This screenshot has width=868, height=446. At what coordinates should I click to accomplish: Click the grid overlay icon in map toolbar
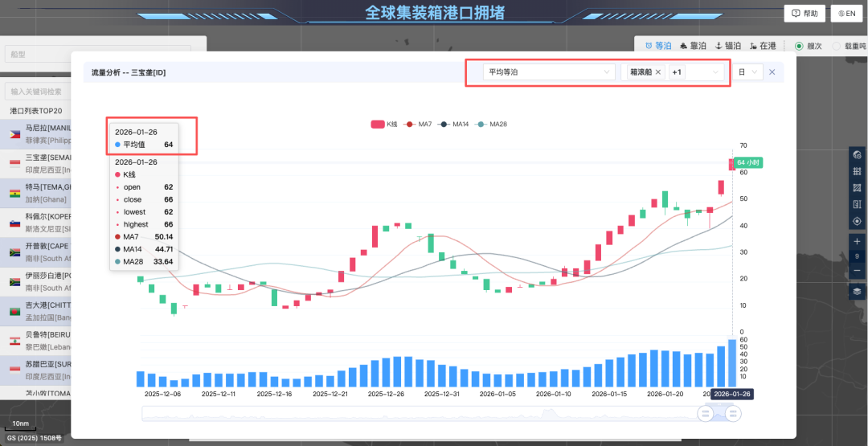click(x=858, y=171)
